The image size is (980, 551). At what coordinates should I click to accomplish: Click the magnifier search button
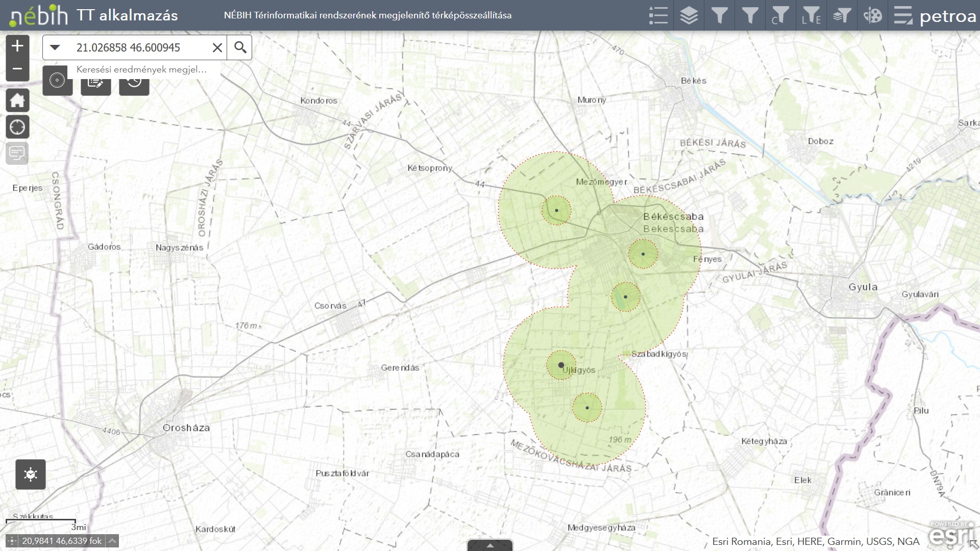(x=240, y=47)
